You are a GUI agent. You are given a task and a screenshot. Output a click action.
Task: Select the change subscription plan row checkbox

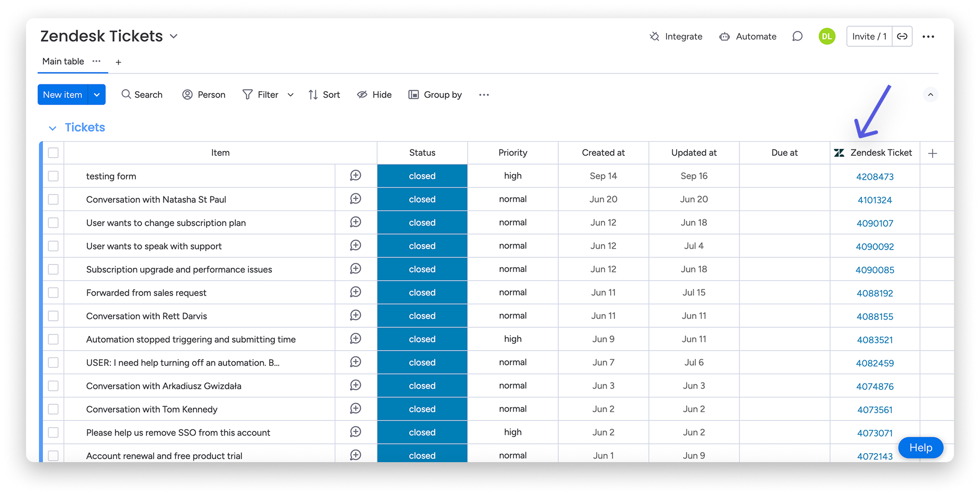pos(53,222)
